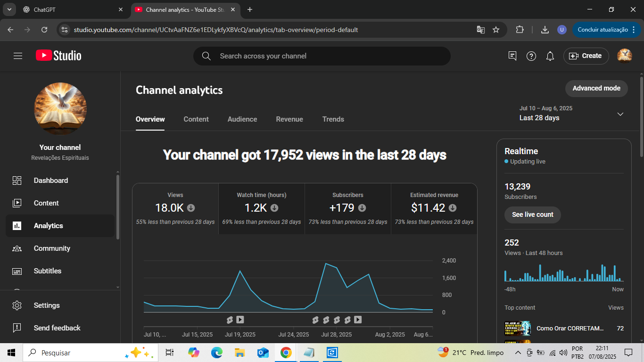Select the Watch time (hours) metric card
The height and width of the screenshot is (362, 644).
(262, 209)
